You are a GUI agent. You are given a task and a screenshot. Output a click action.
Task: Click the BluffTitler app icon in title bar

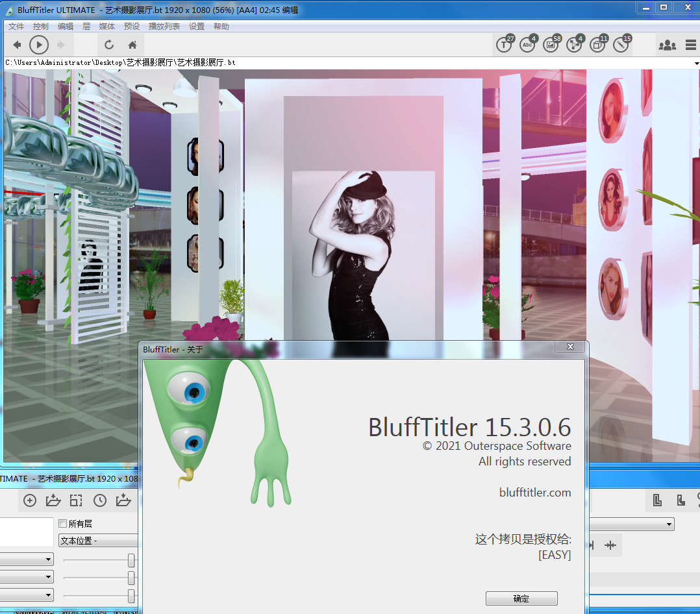pos(9,10)
